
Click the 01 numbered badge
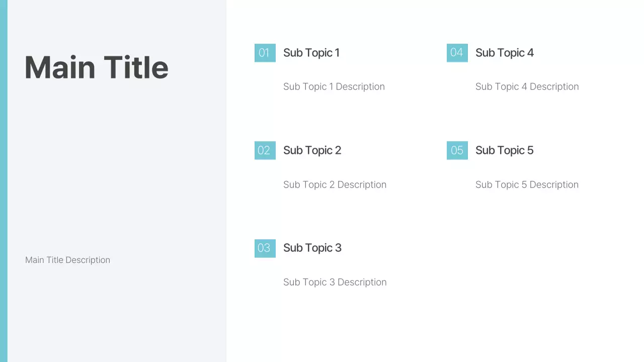[265, 53]
